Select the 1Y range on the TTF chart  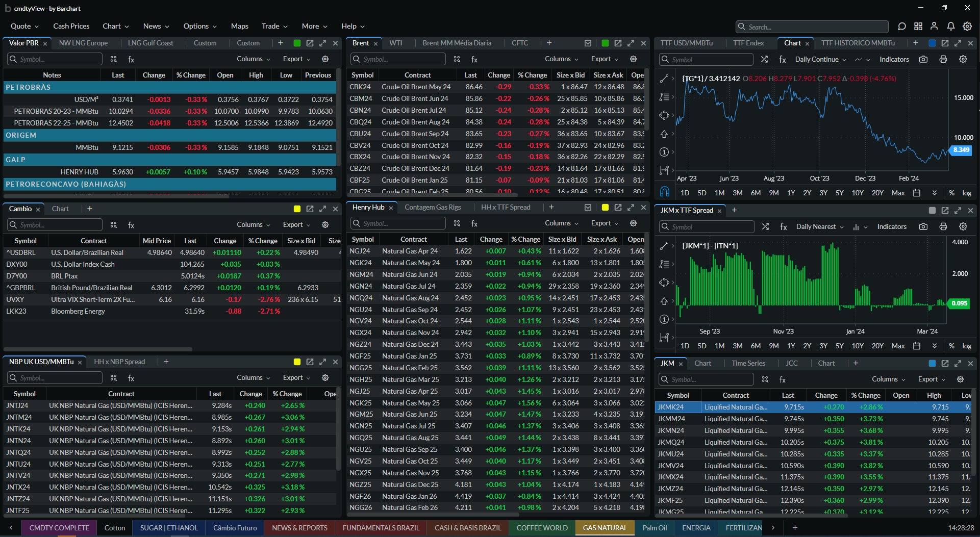[791, 193]
